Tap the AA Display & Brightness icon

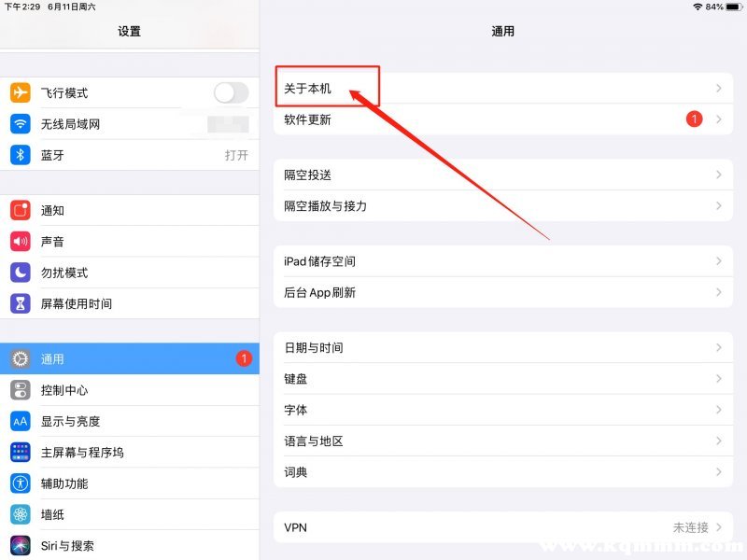[x=20, y=421]
